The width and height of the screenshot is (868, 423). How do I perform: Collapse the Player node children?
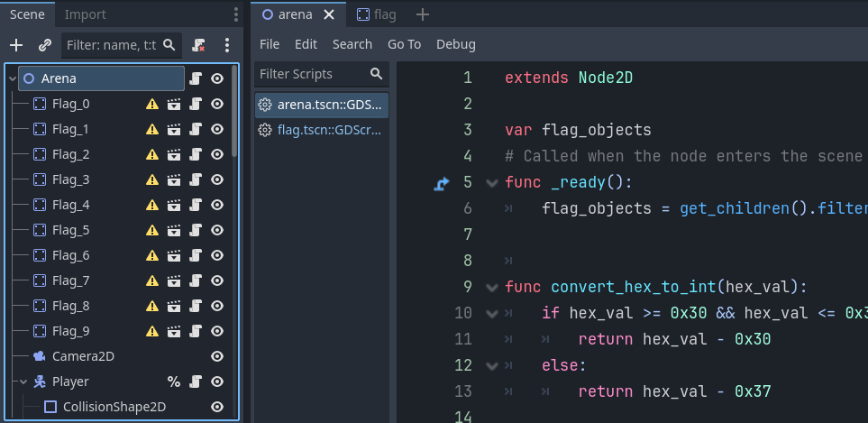23,382
